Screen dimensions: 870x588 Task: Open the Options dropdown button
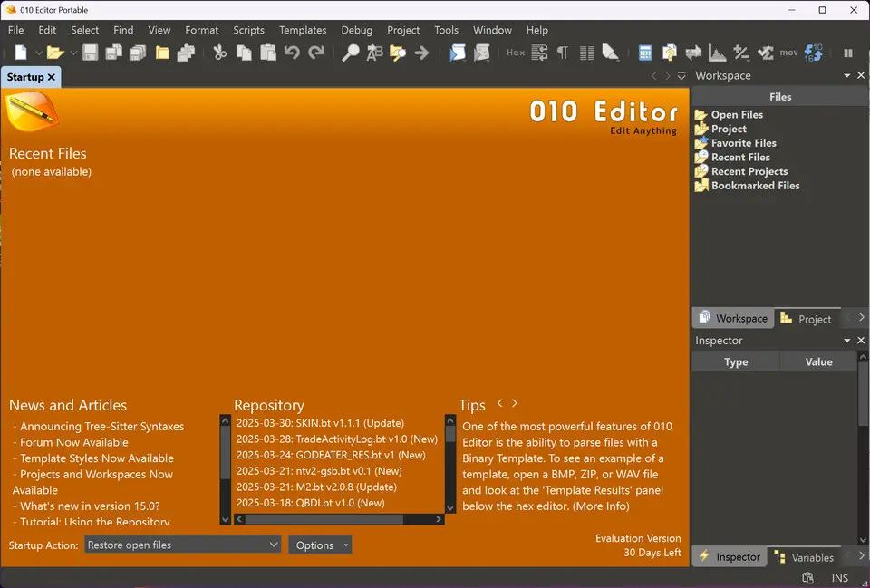320,545
